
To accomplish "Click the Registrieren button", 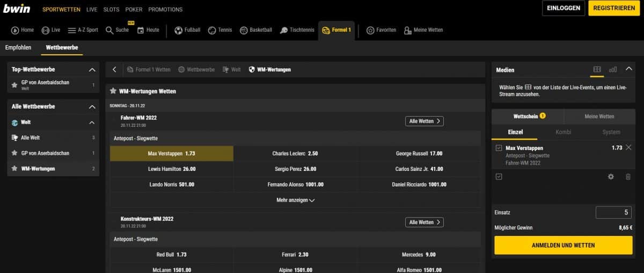I will tap(614, 8).
